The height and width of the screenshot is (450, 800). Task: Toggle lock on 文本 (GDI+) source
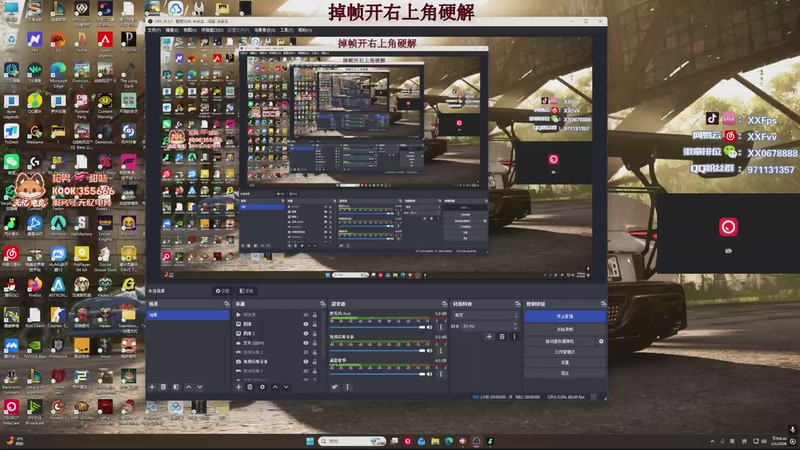(315, 343)
